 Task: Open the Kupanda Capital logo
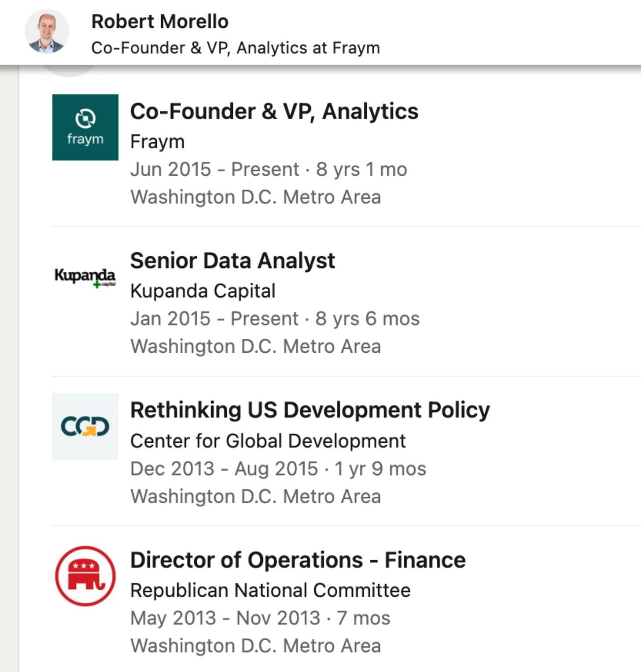pos(85,277)
